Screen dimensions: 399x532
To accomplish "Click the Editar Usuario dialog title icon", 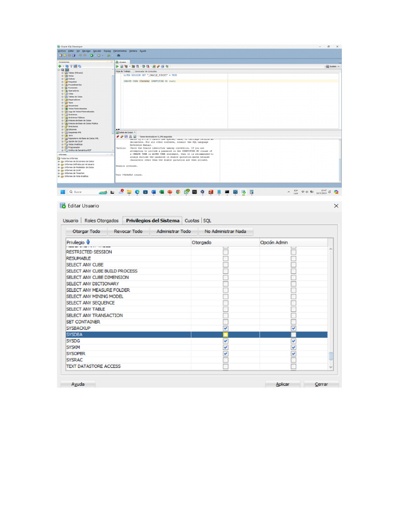I will point(62,206).
